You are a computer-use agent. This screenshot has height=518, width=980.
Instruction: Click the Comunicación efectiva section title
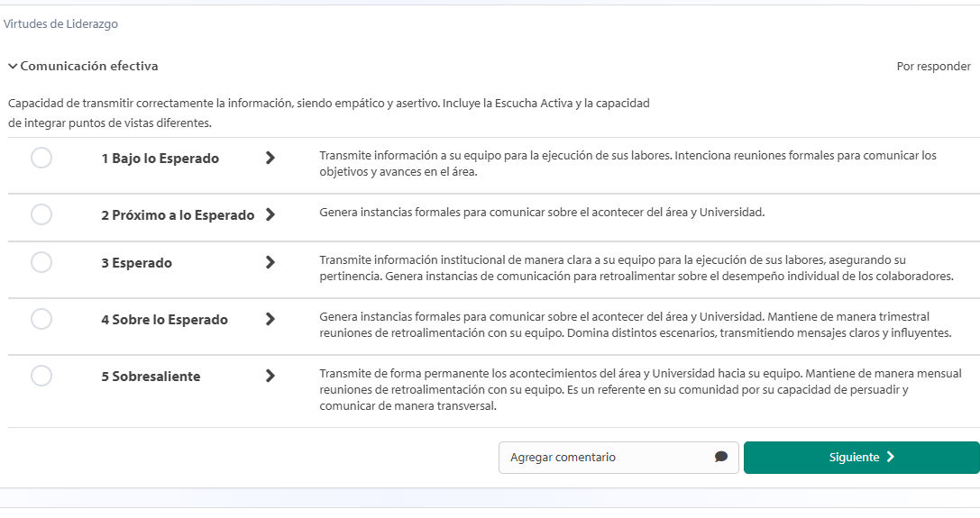88,66
